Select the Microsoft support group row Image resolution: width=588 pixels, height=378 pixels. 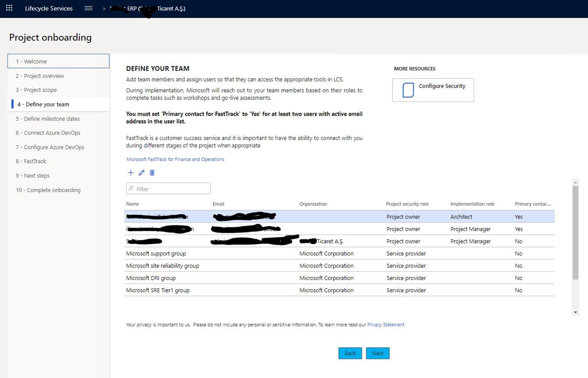[x=339, y=253]
